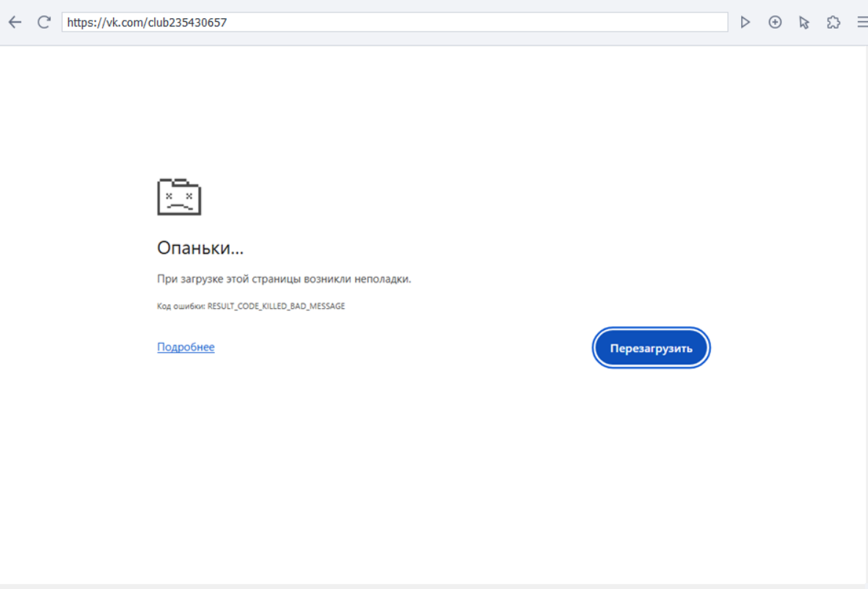Open the hamburger menu icon
The width and height of the screenshot is (868, 589).
click(x=862, y=22)
